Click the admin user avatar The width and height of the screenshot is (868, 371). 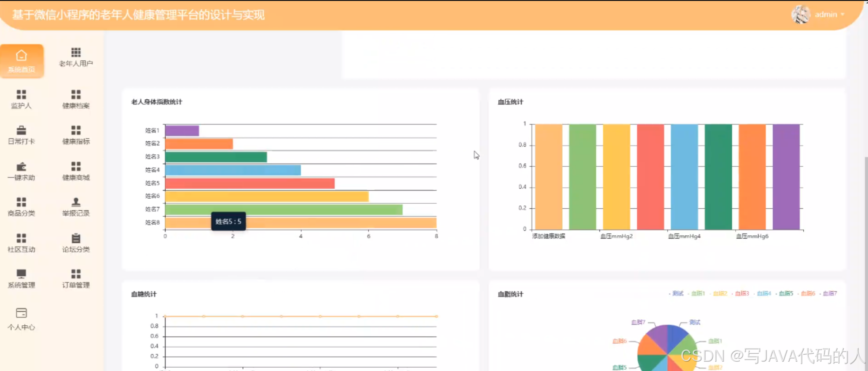(801, 14)
